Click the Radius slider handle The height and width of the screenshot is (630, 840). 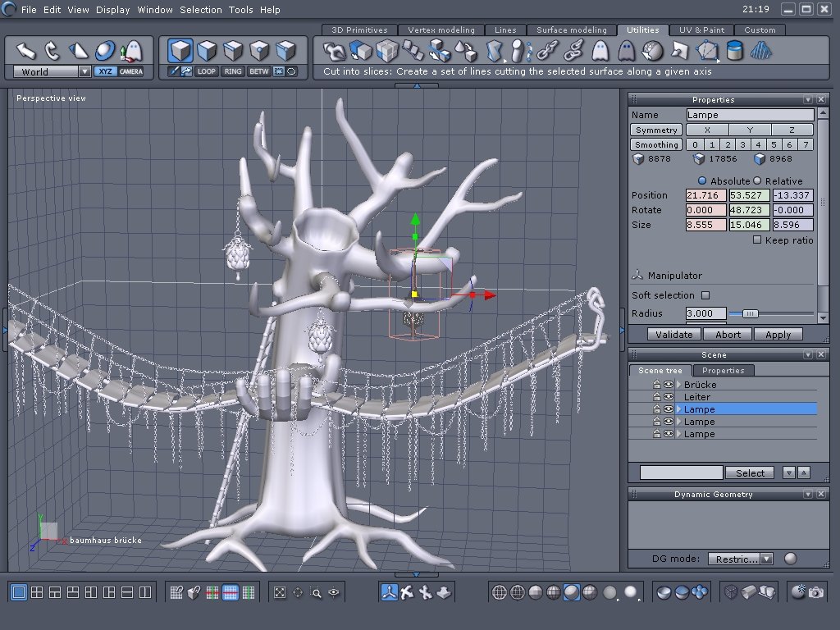tap(750, 313)
